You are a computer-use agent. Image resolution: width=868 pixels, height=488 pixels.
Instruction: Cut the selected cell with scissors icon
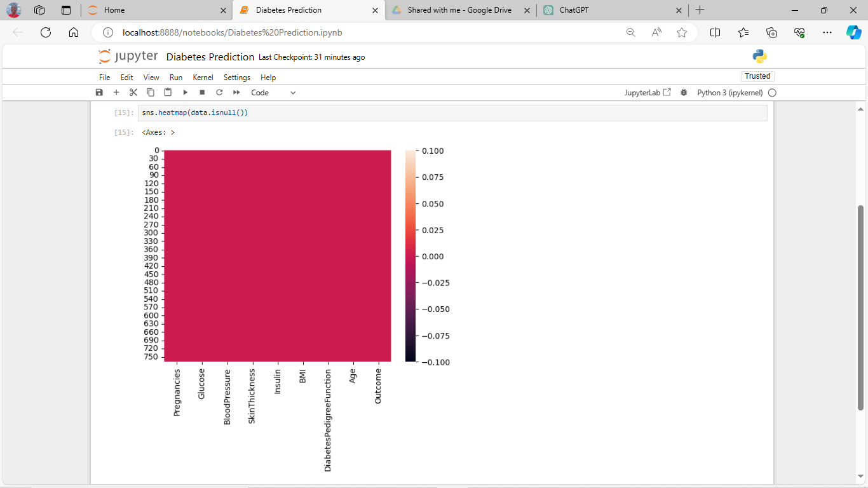[133, 92]
